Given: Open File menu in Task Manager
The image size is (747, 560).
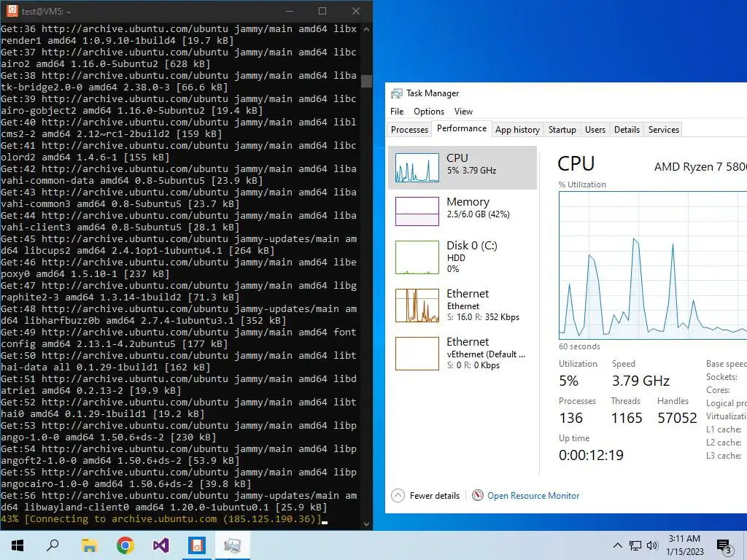Looking at the screenshot, I should coord(396,112).
